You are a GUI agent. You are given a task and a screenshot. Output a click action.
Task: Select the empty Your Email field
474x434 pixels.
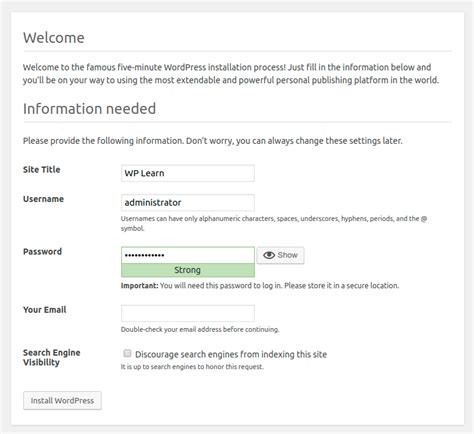click(188, 313)
